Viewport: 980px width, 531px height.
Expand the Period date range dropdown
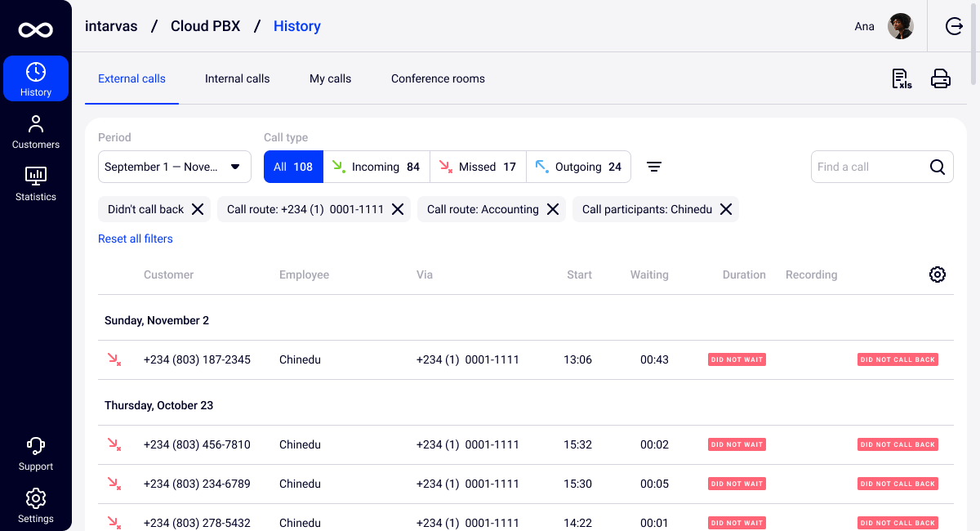pos(175,167)
